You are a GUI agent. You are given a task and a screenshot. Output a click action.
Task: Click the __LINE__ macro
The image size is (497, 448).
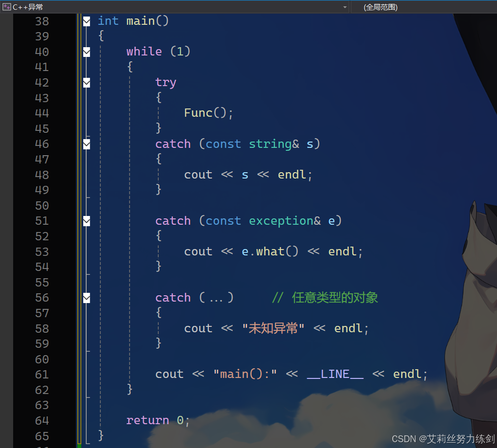335,375
